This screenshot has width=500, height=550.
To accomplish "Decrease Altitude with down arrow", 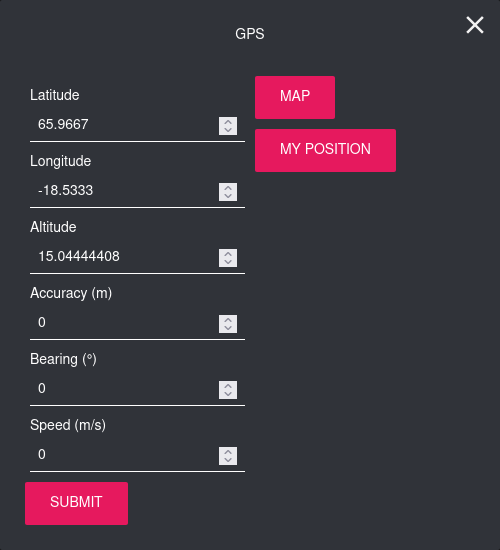I will click(228, 262).
